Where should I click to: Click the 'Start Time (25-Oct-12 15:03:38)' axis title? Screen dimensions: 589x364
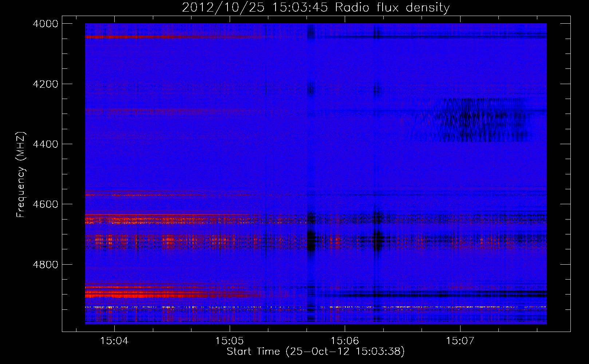[x=316, y=352]
